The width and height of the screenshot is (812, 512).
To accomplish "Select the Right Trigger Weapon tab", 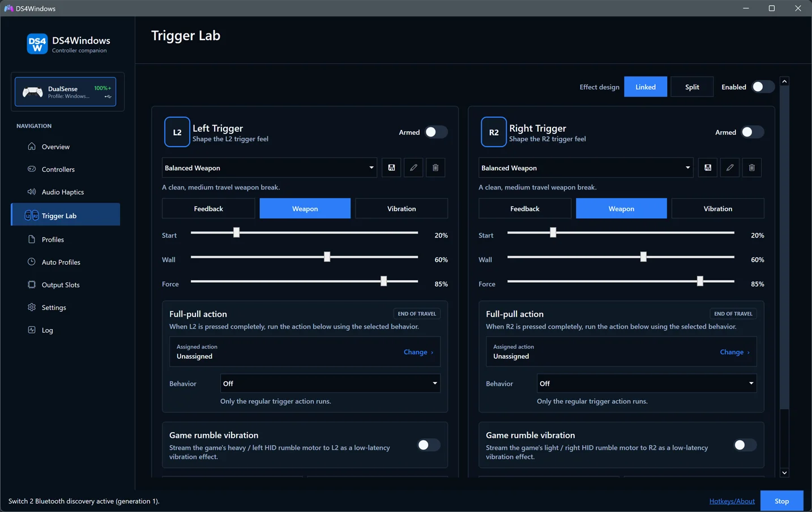I will pos(621,208).
